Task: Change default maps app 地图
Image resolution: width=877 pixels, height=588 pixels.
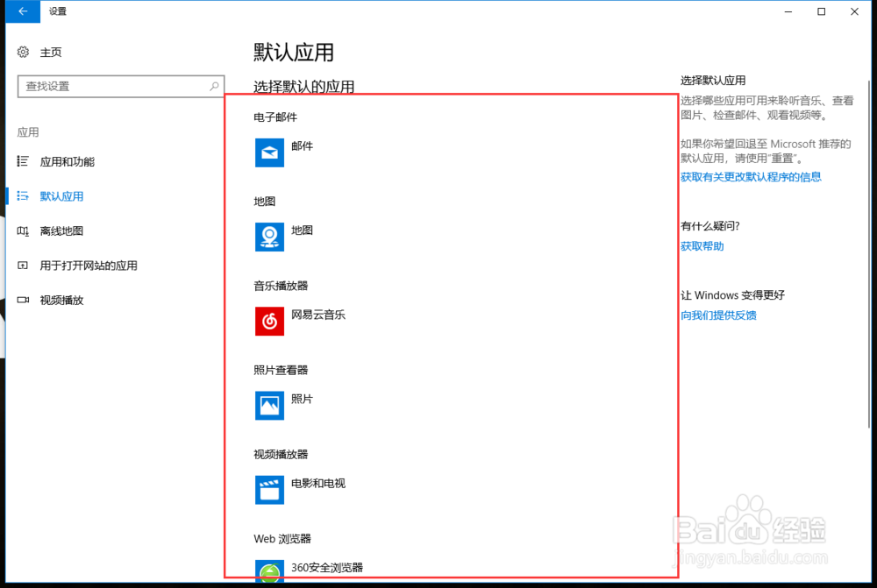Action: click(x=302, y=230)
